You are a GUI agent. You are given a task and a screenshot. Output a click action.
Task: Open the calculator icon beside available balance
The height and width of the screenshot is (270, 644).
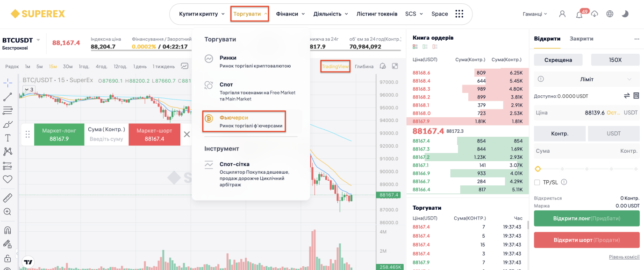tap(636, 96)
